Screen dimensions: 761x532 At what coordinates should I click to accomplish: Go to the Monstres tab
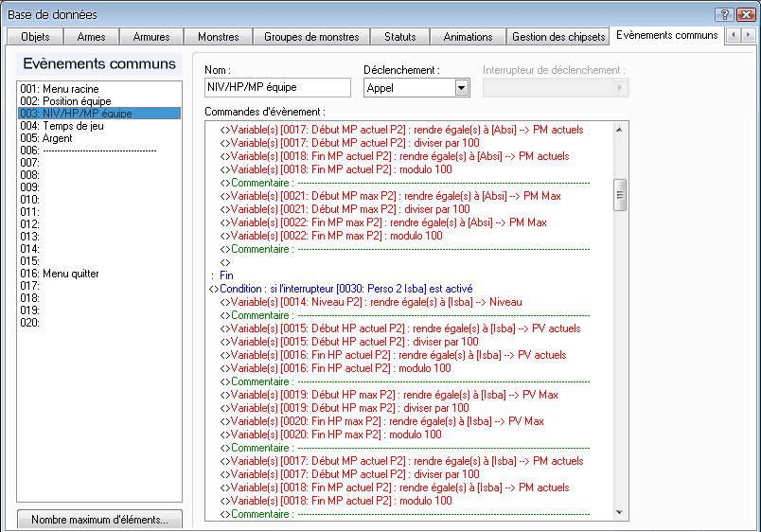[x=219, y=37]
